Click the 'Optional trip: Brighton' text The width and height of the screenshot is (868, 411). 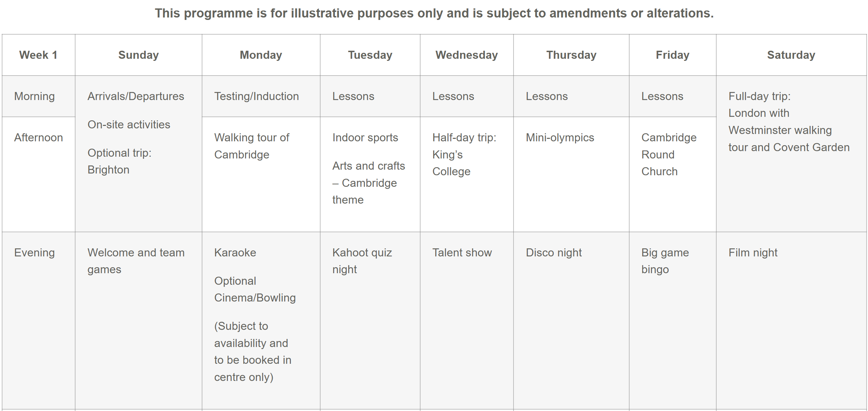119,161
